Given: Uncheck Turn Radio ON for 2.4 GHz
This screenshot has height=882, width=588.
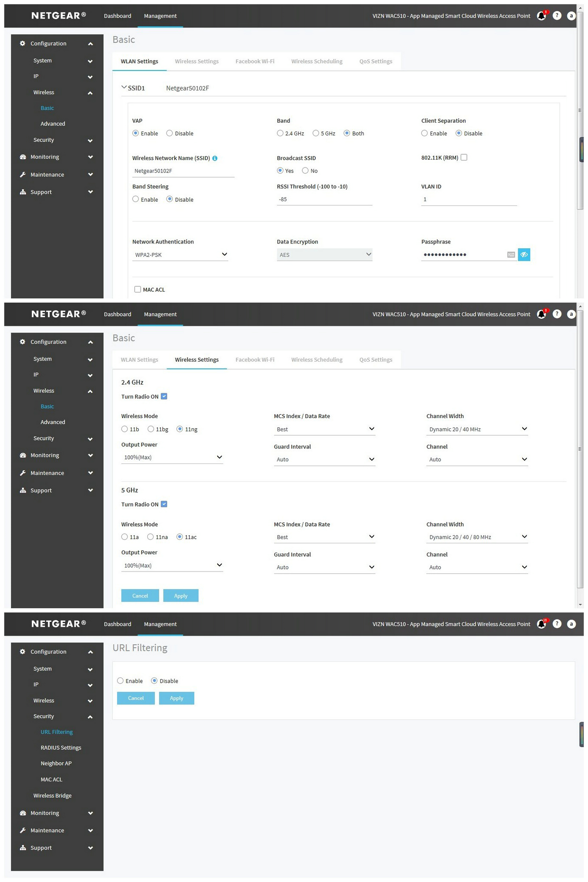Looking at the screenshot, I should coord(164,396).
